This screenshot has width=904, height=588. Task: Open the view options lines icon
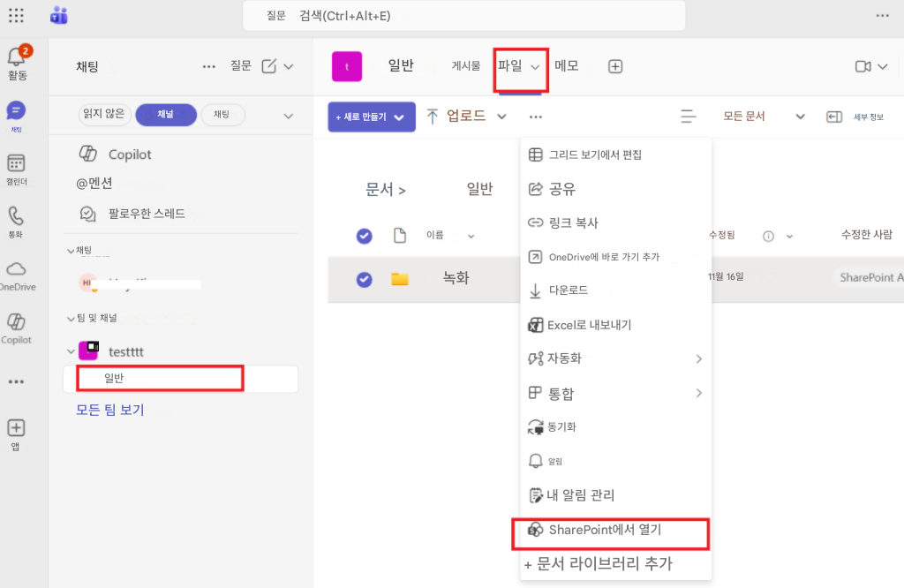(x=688, y=117)
